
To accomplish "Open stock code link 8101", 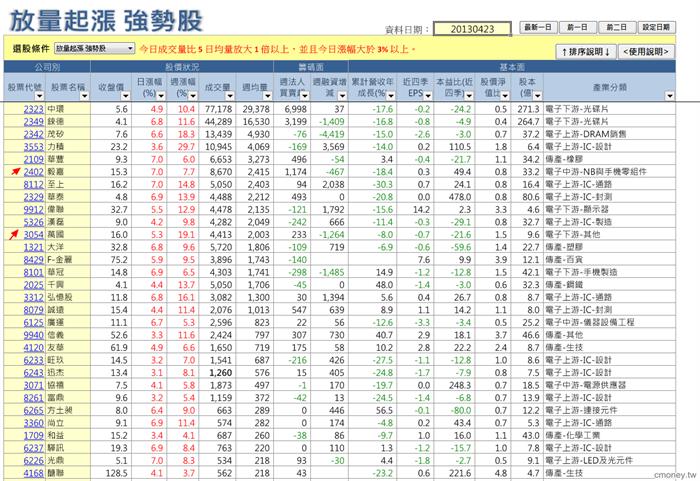I will 33,272.
